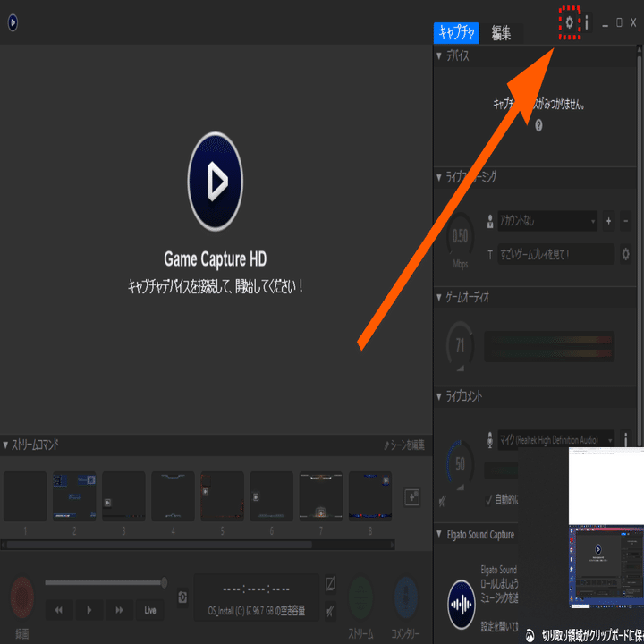Open the info 'i' icon in title bar
644x644 pixels.
[587, 22]
